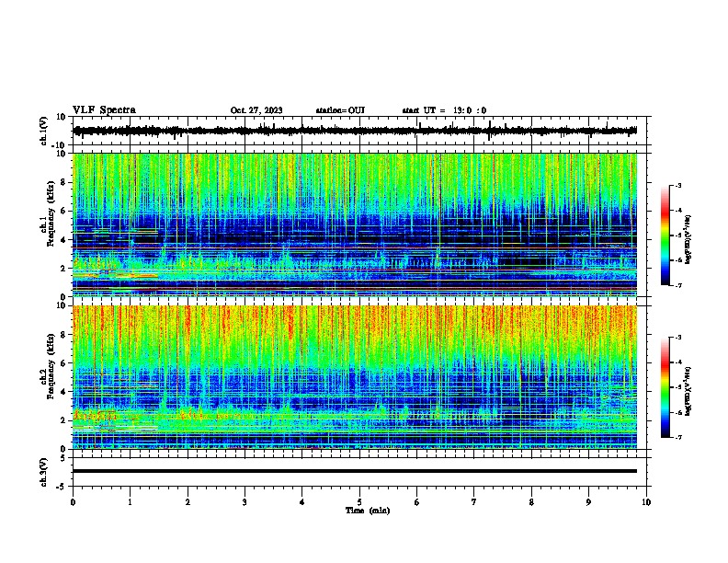Viewport: 728px width, 563px height.
Task: Click the "ch.1(V)" waveform axis label
Action: click(x=44, y=131)
